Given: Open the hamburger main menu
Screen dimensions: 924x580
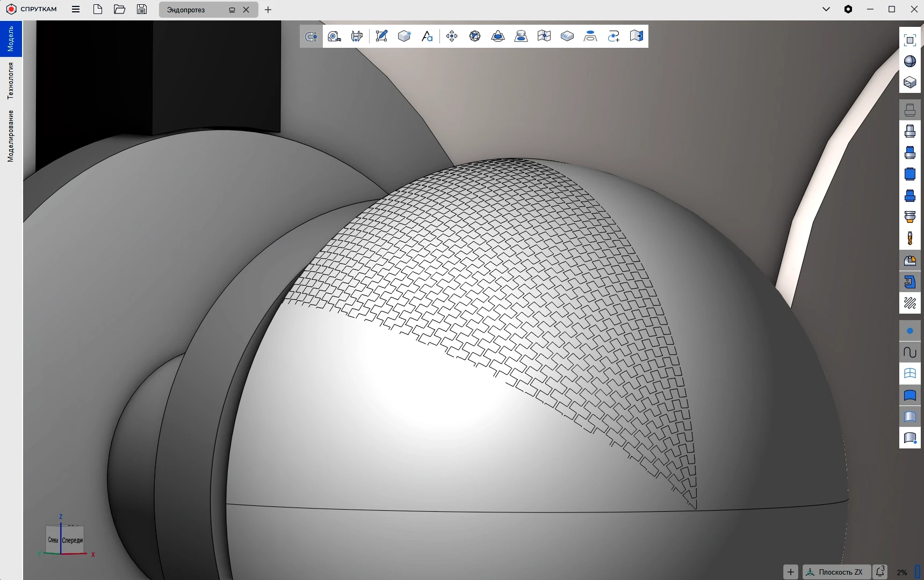Looking at the screenshot, I should (x=76, y=9).
